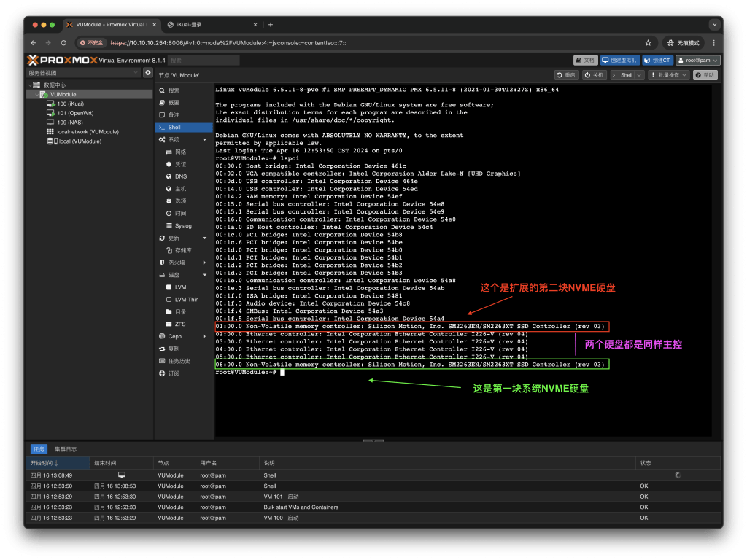Expand the 批量操作 bulk actions dropdown
This screenshot has width=747, height=560.
tap(669, 75)
